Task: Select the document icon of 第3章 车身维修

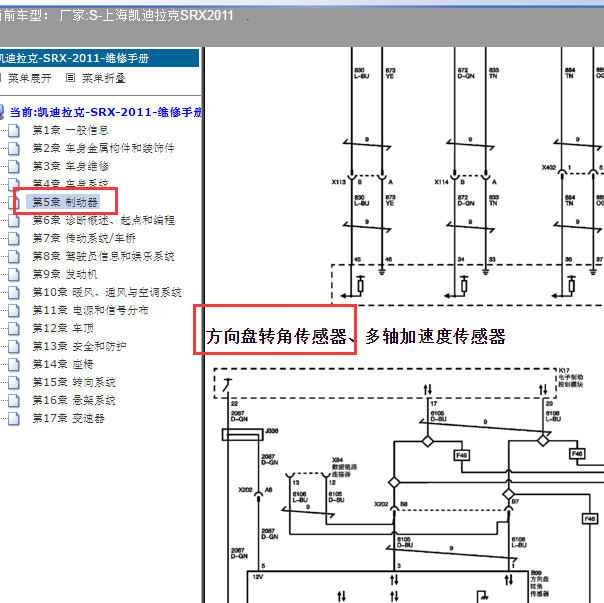Action: point(14,166)
